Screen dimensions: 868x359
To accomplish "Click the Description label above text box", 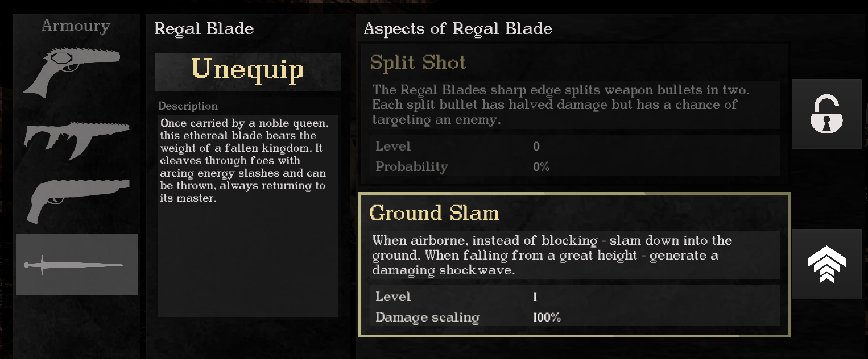I will (188, 106).
